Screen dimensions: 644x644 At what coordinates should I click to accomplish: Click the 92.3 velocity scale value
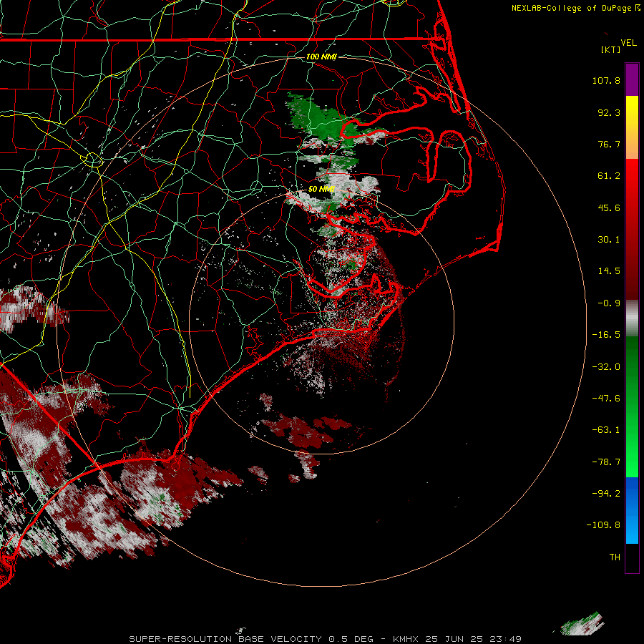click(609, 112)
